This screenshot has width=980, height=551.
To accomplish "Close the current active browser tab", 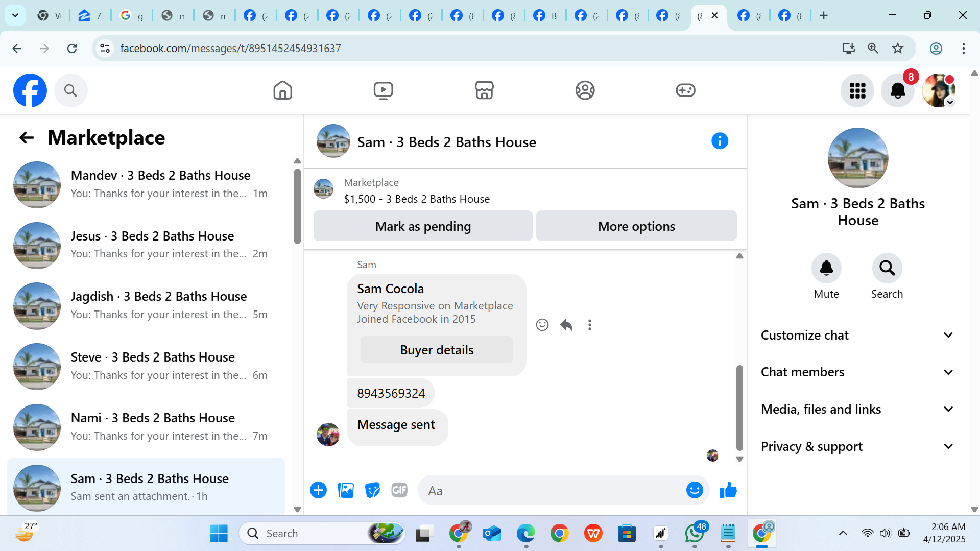I will tap(714, 15).
